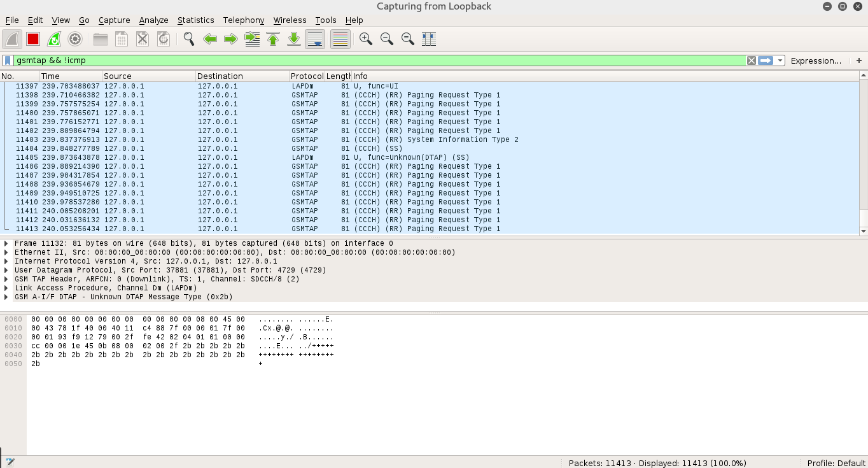Click the save capture file icon
This screenshot has width=868, height=468.
(x=122, y=39)
